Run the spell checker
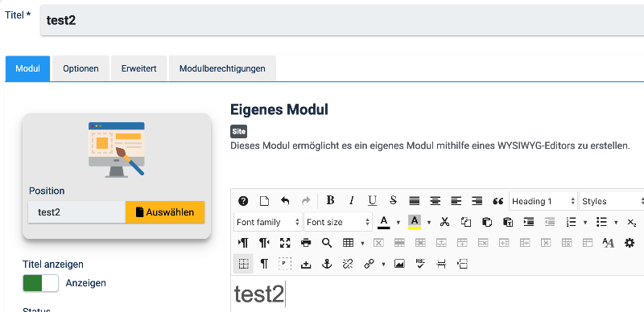 pos(420,264)
